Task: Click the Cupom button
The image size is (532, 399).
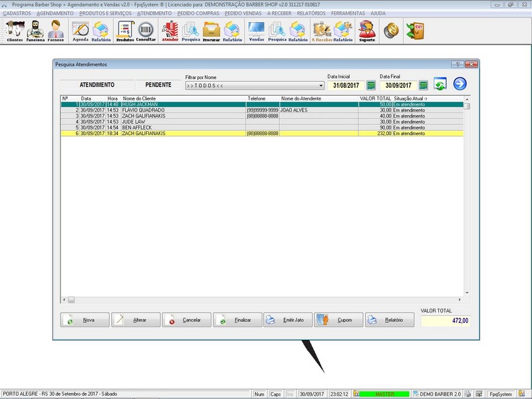Action: tap(338, 320)
